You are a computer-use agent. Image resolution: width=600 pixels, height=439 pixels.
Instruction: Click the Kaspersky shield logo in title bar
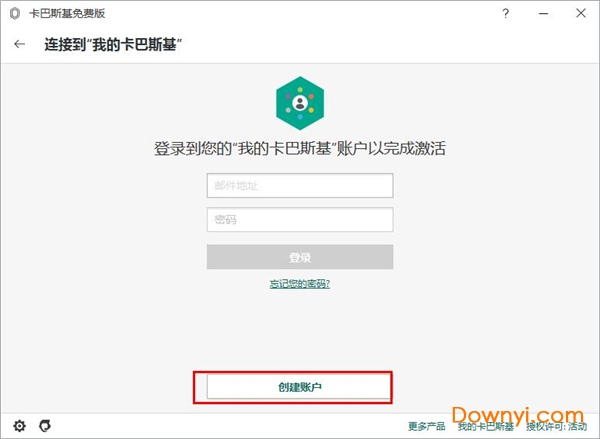point(15,13)
